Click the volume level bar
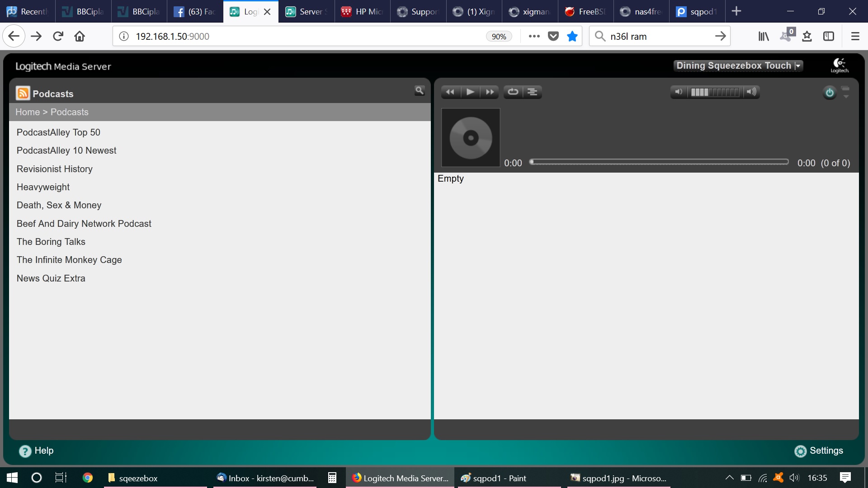 (x=715, y=92)
